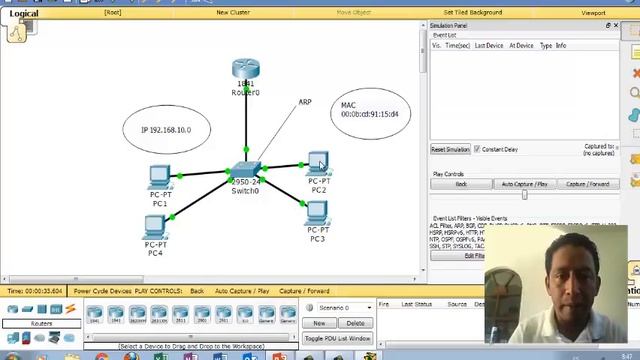The image size is (640, 360).
Task: Click the Reset Simulation button
Action: point(450,149)
